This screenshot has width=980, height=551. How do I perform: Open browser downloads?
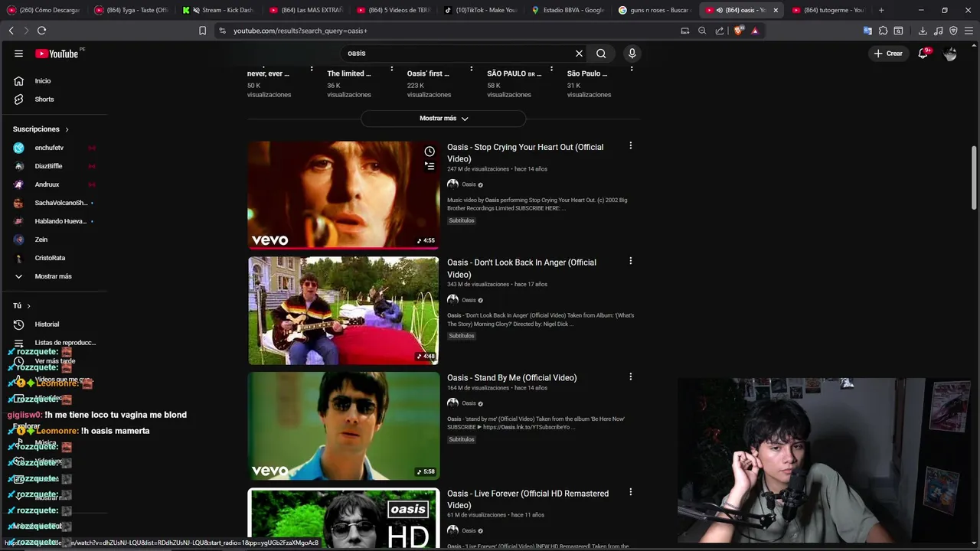point(923,31)
